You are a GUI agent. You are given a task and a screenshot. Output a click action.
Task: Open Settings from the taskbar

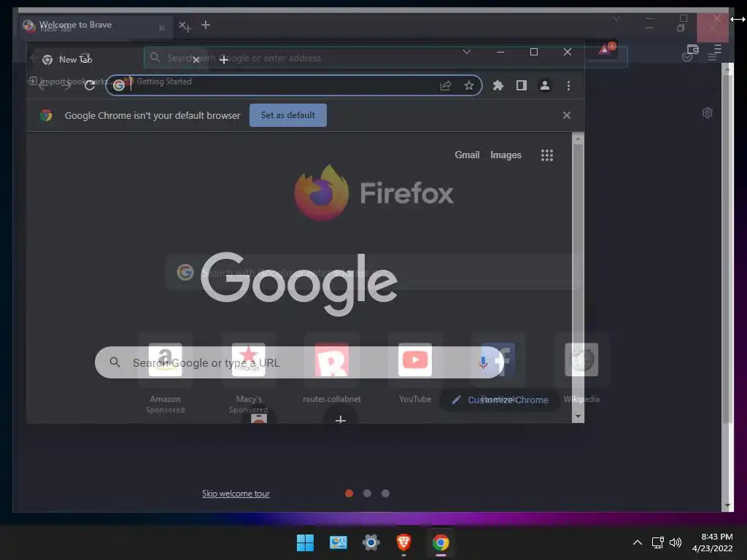[x=371, y=542]
